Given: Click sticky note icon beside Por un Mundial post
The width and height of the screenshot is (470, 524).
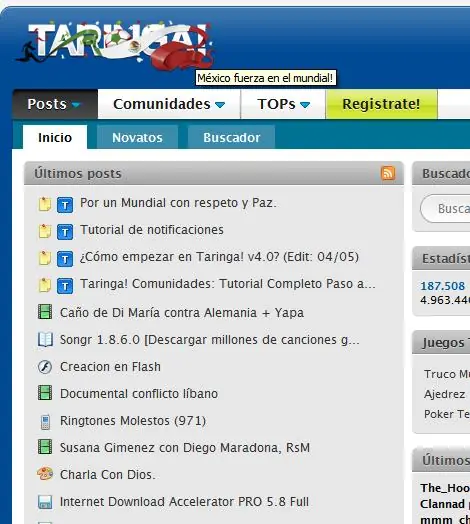Looking at the screenshot, I should point(45,204).
